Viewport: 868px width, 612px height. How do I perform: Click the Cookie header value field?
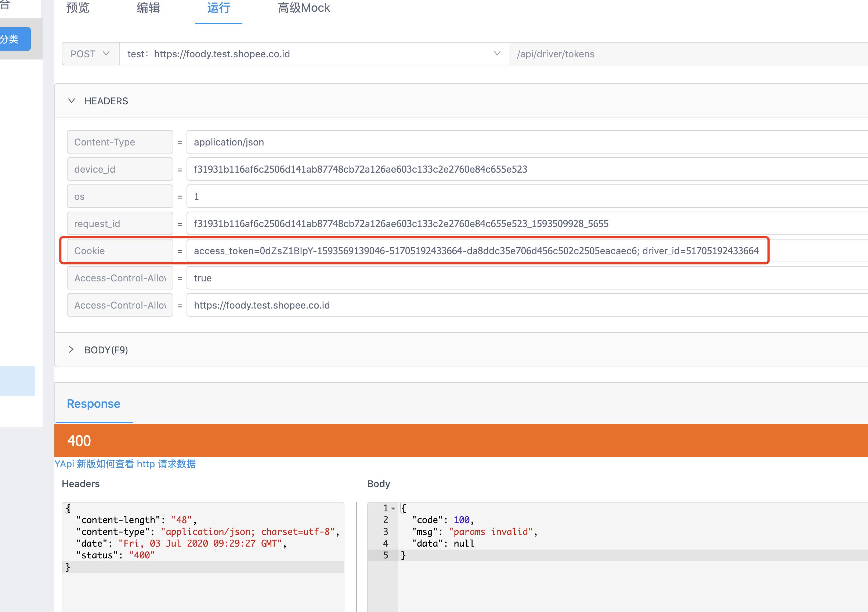[x=476, y=251]
